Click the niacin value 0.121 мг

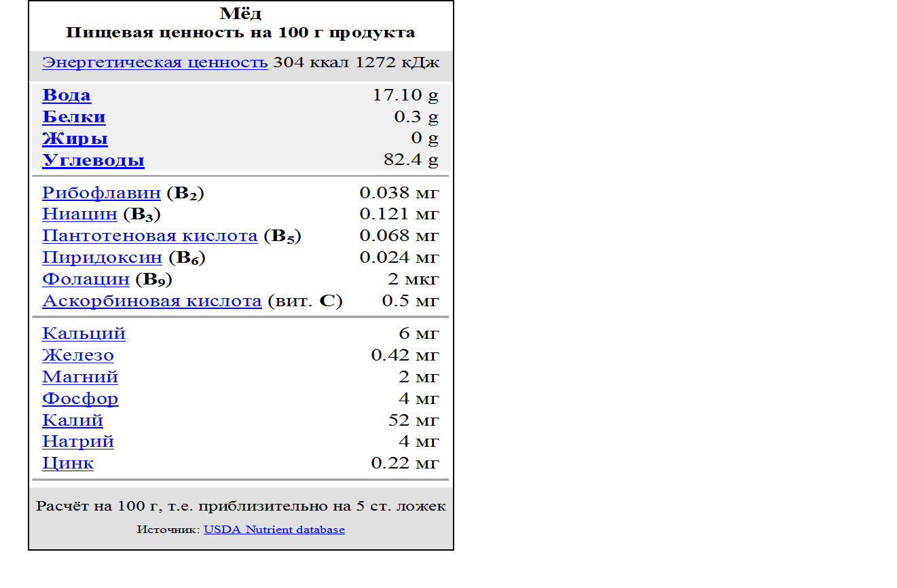coord(399,214)
